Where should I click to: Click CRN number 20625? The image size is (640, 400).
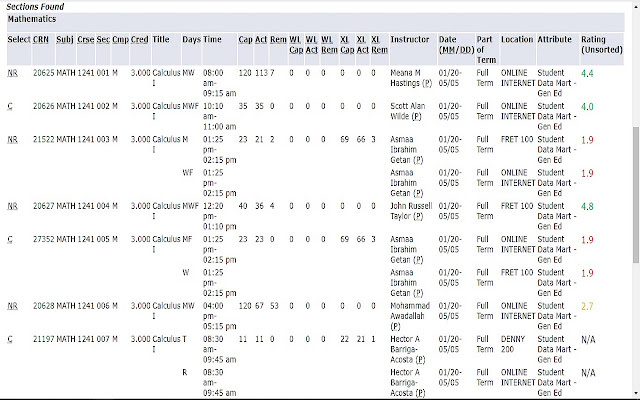coord(44,73)
